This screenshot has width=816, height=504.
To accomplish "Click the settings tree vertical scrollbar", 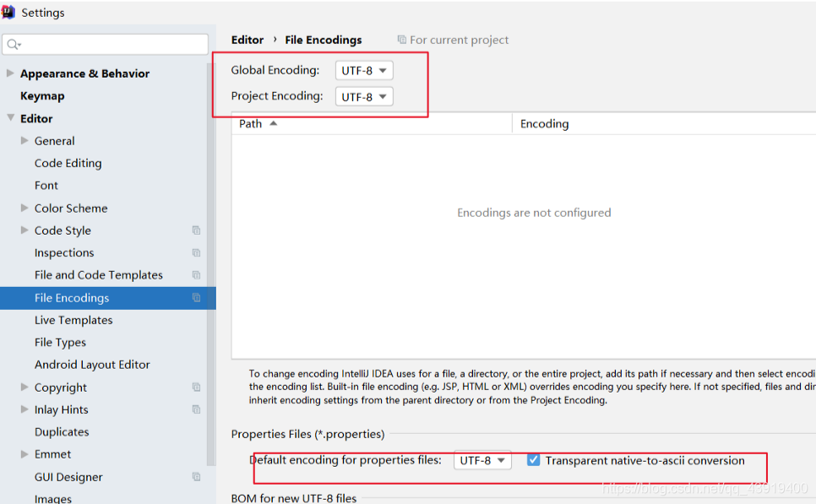I will click(211, 263).
